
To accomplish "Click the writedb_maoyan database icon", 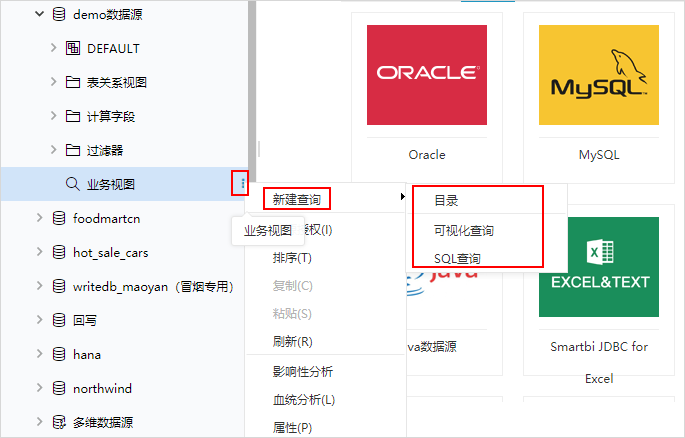I will [x=59, y=286].
